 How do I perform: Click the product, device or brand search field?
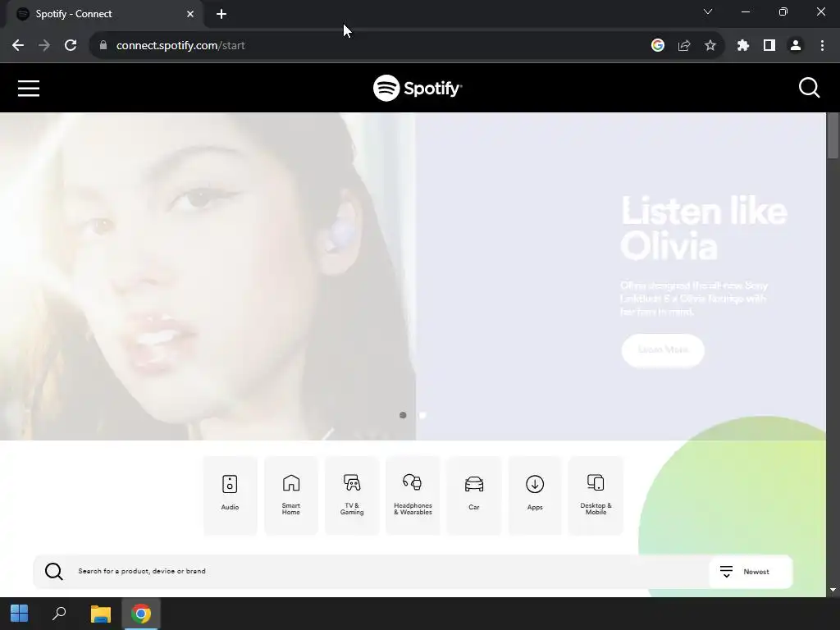[371, 571]
